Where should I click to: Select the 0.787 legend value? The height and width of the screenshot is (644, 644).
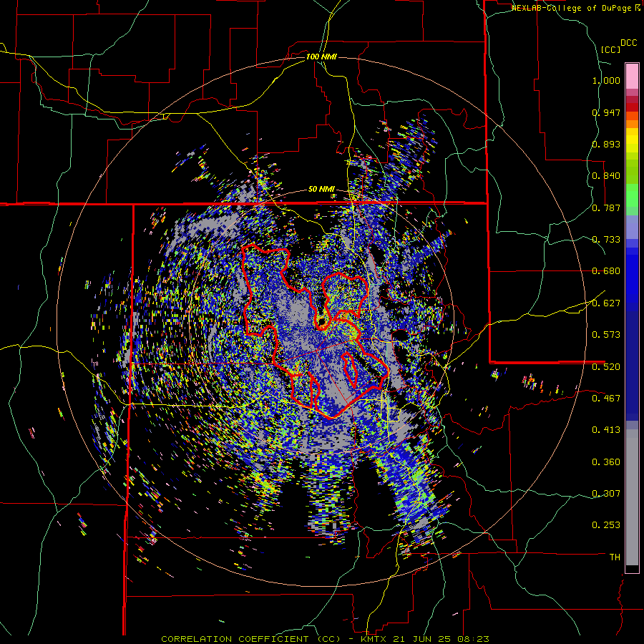pyautogui.click(x=606, y=208)
